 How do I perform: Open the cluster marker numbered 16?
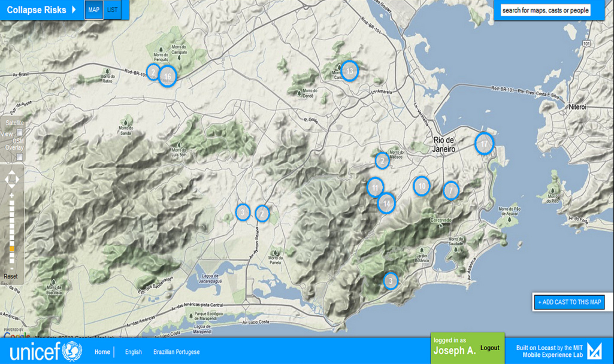click(x=168, y=77)
